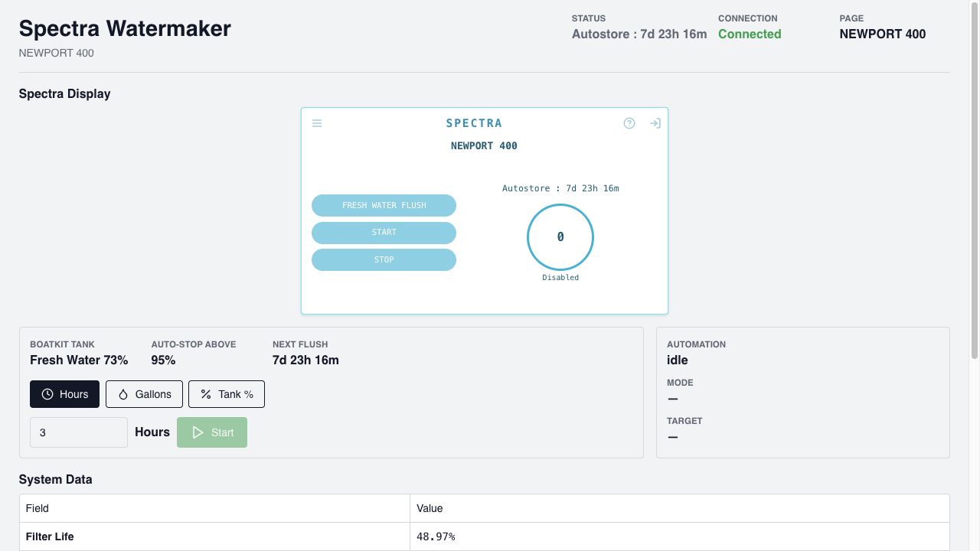Click the water drop icon on Gallons
Viewport: 980px width, 551px height.
pyautogui.click(x=123, y=394)
